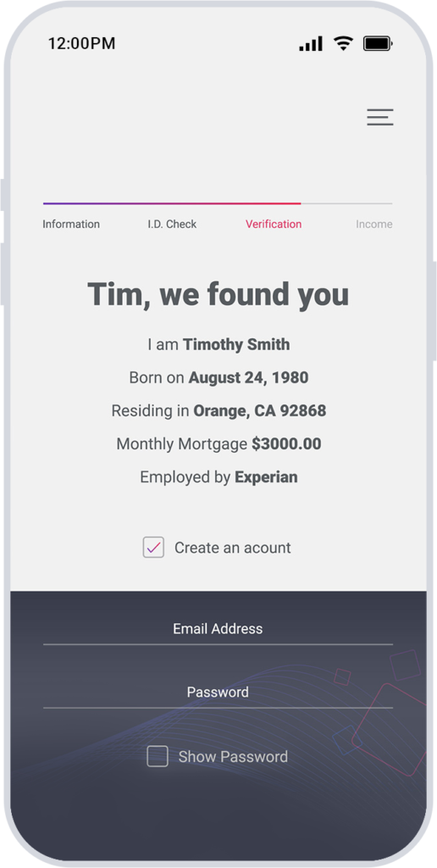Tap the 12:00PM clock display
The image size is (437, 868).
pos(82,44)
